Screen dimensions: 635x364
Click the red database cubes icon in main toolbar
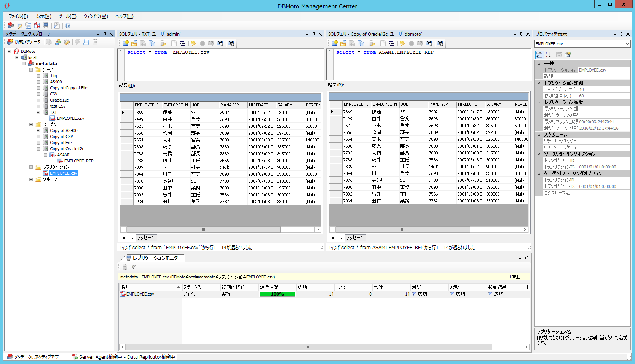[x=11, y=25]
